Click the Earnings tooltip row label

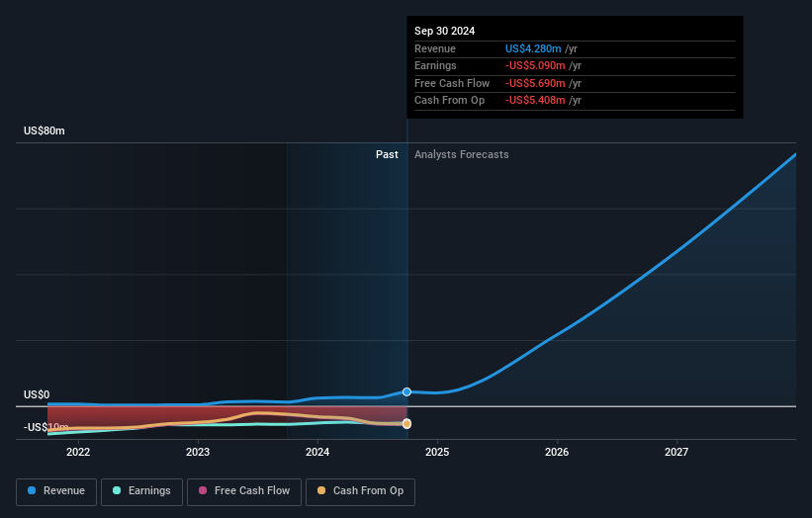coord(435,65)
